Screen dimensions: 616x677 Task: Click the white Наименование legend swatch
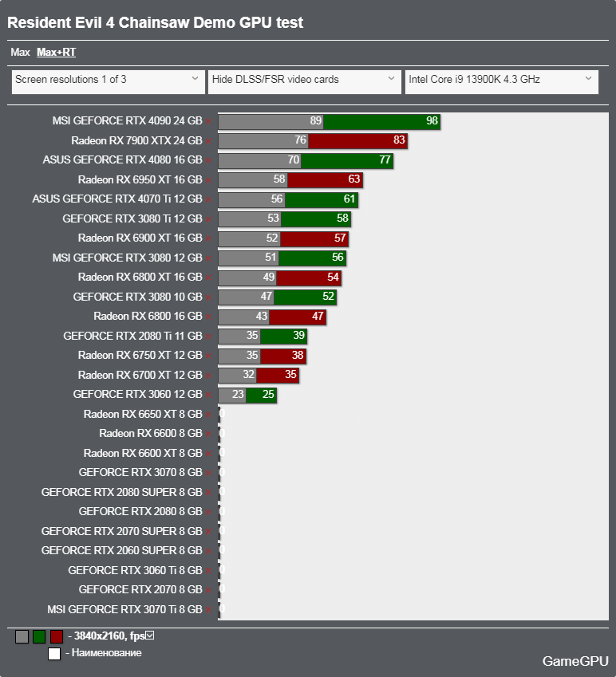point(54,654)
